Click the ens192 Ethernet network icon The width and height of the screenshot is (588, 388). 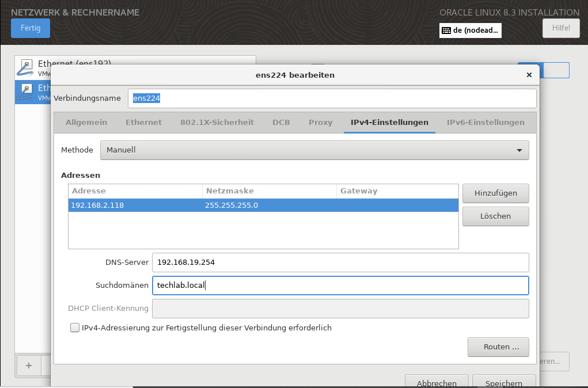pos(25,67)
